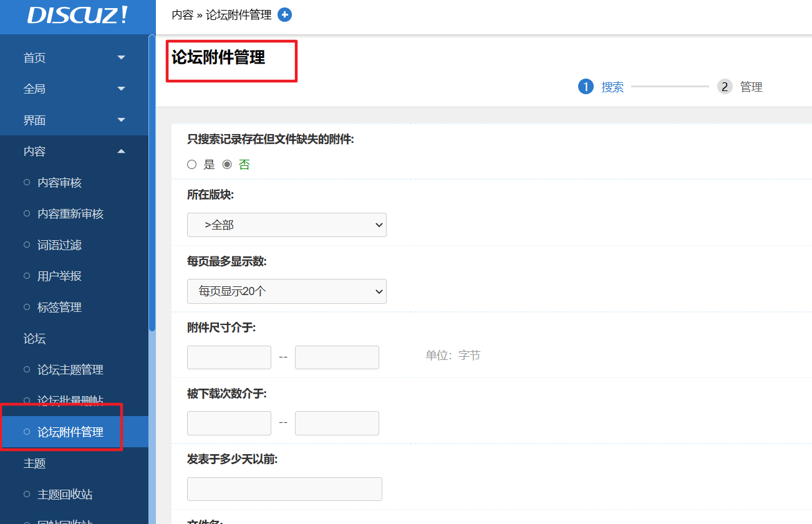This screenshot has height=524, width=812.
Task: Click the blue plus icon beside breadcrumb
Action: tap(284, 15)
